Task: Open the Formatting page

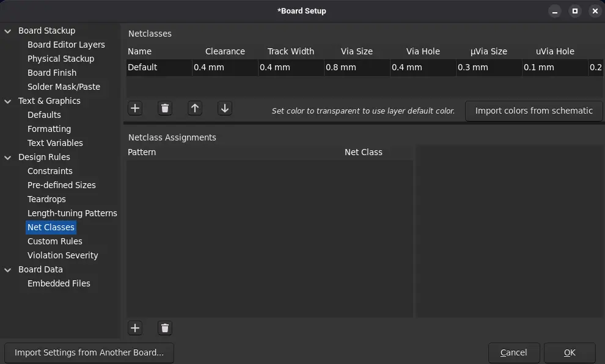Action: coord(49,129)
